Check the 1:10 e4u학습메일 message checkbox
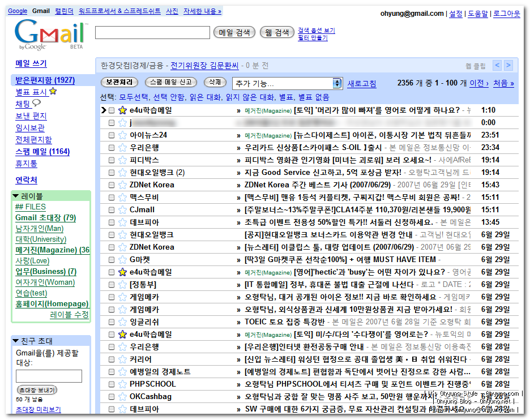The height and width of the screenshot is (420, 530). coord(112,110)
